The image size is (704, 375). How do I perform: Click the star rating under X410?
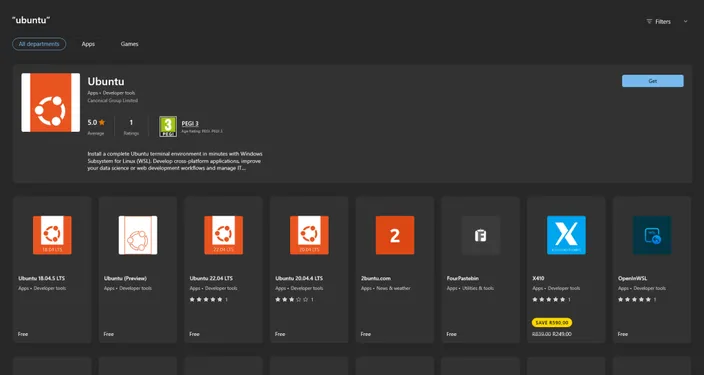549,300
